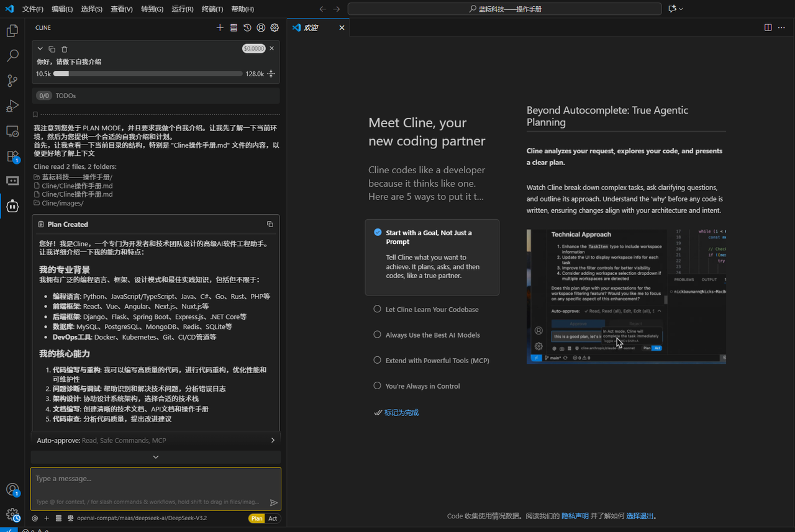Open Extensions view with update badge

(12, 156)
